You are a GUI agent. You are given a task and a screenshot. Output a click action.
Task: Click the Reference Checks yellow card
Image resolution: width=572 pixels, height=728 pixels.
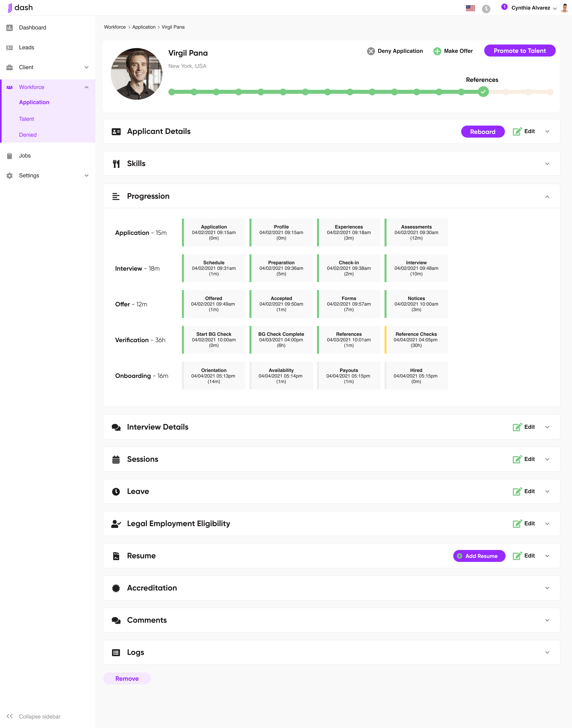click(x=416, y=340)
